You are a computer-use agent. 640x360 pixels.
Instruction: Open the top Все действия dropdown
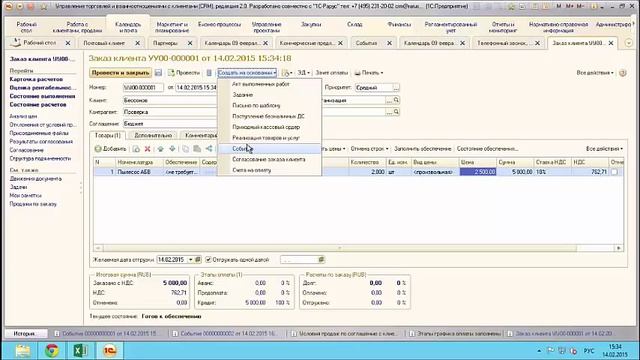[x=595, y=73]
